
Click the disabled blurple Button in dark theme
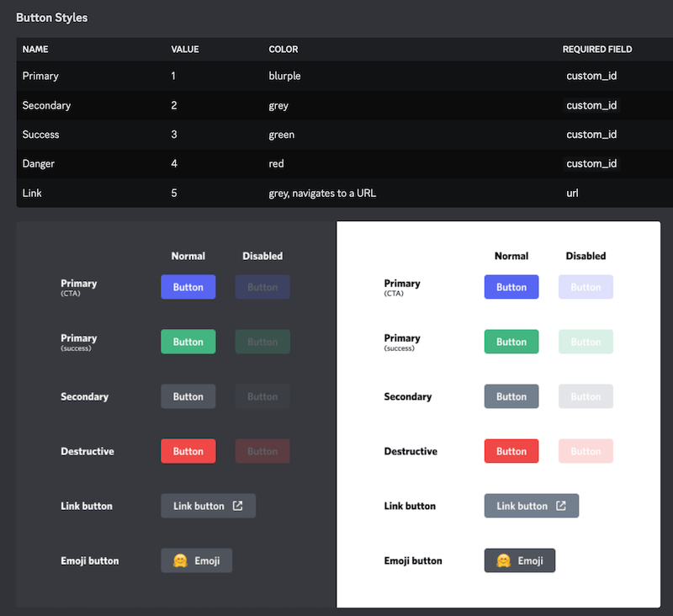[x=262, y=287]
